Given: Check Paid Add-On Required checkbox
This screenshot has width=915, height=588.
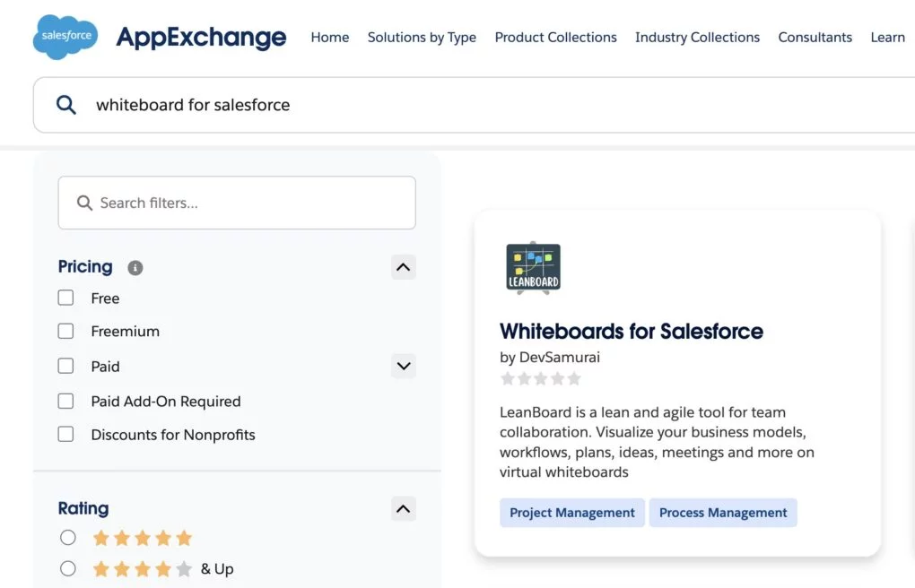Looking at the screenshot, I should coord(66,402).
